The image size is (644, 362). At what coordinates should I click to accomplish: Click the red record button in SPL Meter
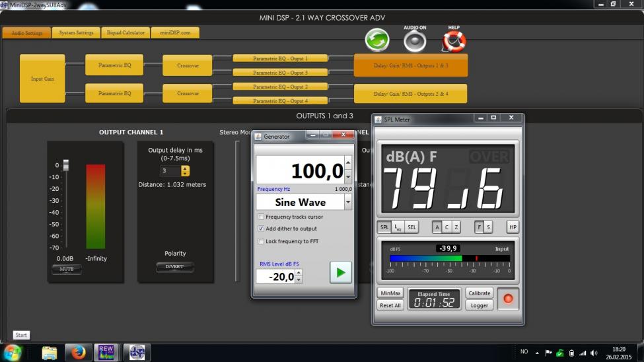tap(508, 299)
